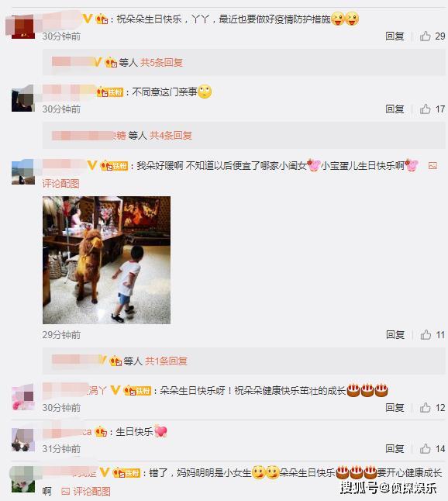Like the 不同意这门亲事 comment
The width and height of the screenshot is (448, 501).
pos(425,109)
